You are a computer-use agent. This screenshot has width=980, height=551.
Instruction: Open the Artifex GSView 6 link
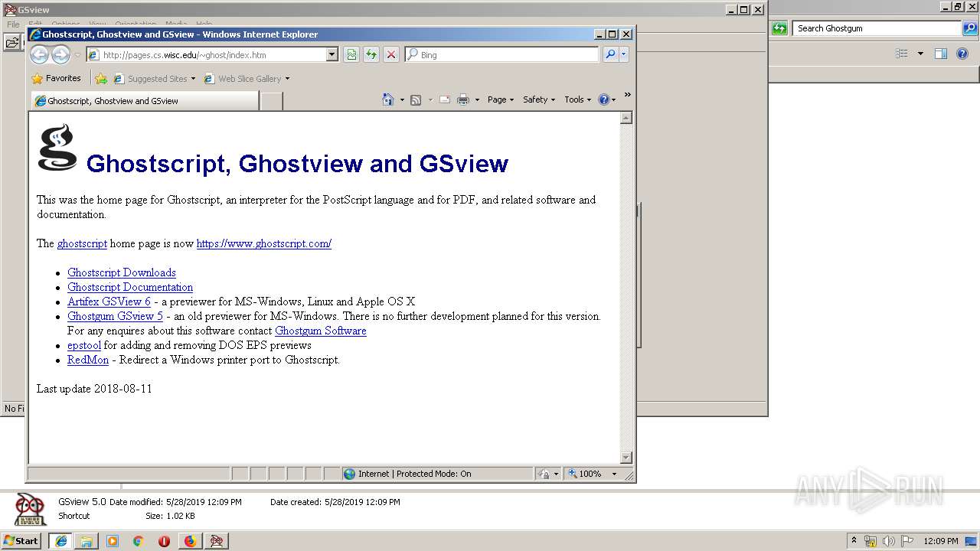[109, 302]
